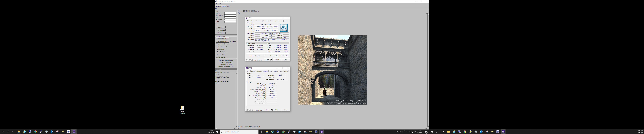644x134 pixels.
Task: Start the OpenGL HW-L benchmark
Action: (221, 55)
